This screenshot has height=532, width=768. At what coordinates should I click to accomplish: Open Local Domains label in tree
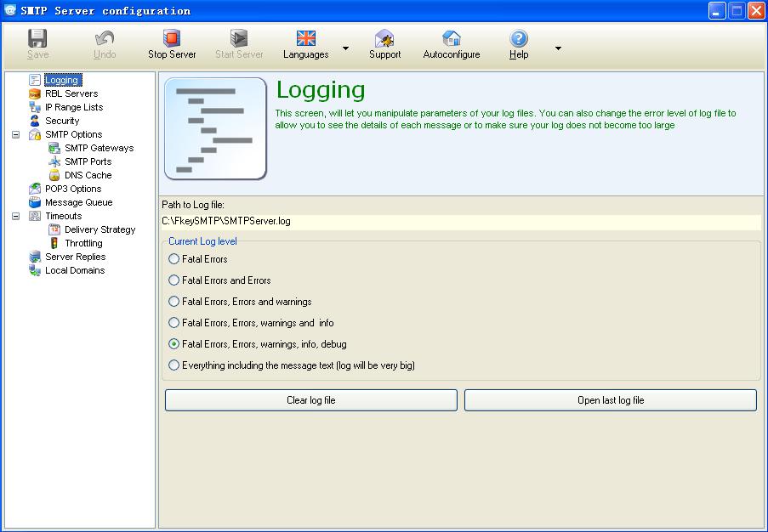pyautogui.click(x=75, y=270)
